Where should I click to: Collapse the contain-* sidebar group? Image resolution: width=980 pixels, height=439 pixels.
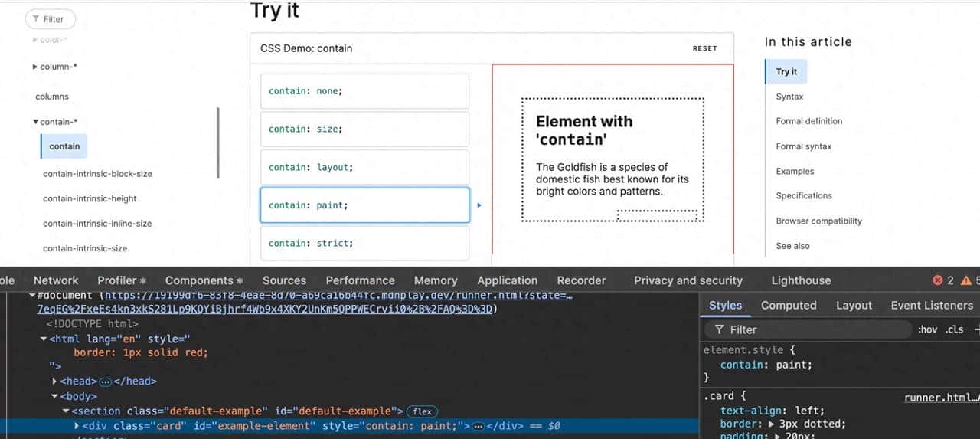point(35,122)
